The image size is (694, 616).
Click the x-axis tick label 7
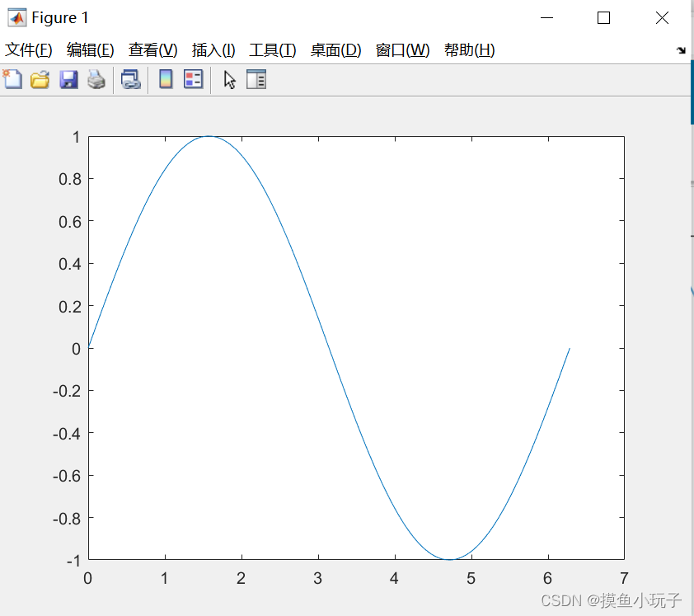point(624,578)
